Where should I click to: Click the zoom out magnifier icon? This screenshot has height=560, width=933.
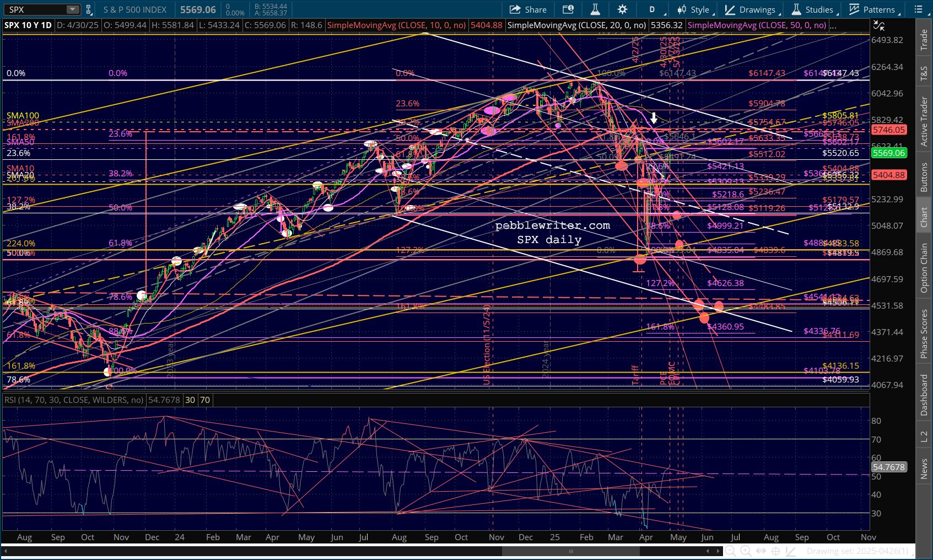730,551
